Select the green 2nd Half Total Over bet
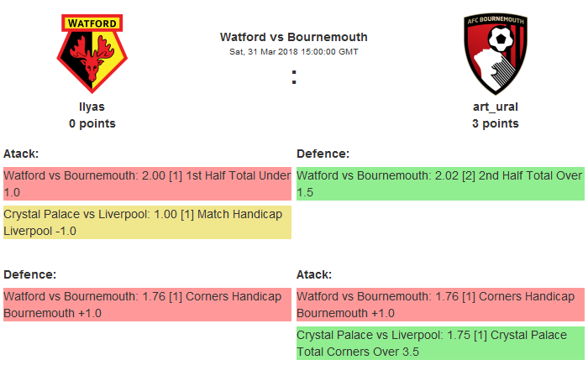The image size is (588, 386). click(439, 185)
